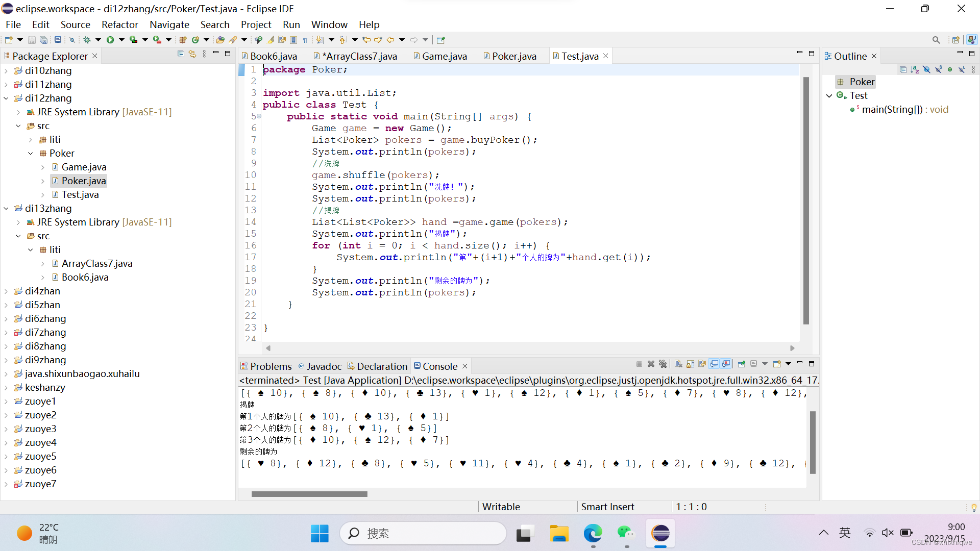Toggle Scroll Lock in Console toolbar
Image resolution: width=980 pixels, height=551 pixels.
pyautogui.click(x=690, y=364)
